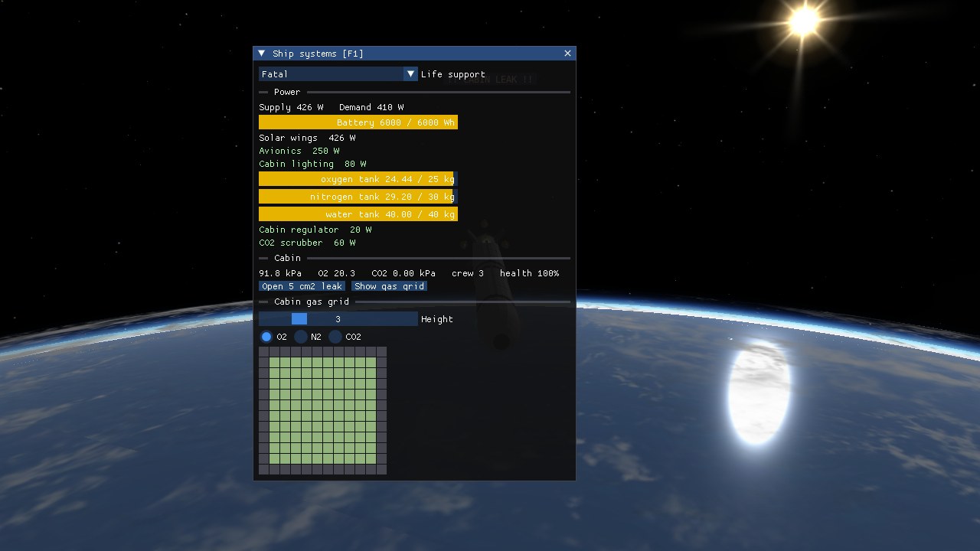Select the CO2 radio button
This screenshot has height=551, width=980.
335,337
